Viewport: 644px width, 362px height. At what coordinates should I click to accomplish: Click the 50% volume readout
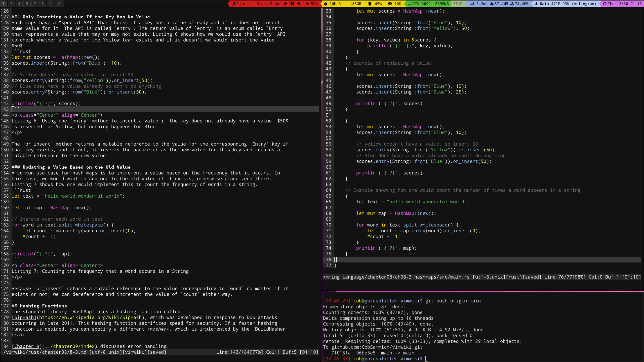[x=314, y=4]
